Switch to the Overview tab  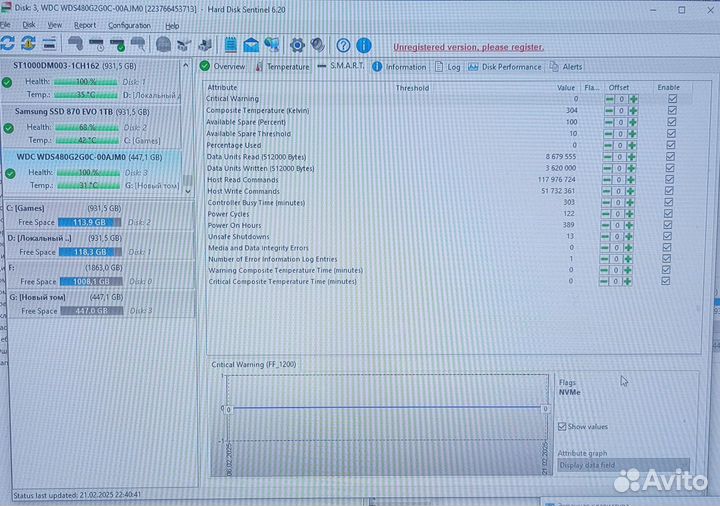(x=223, y=67)
